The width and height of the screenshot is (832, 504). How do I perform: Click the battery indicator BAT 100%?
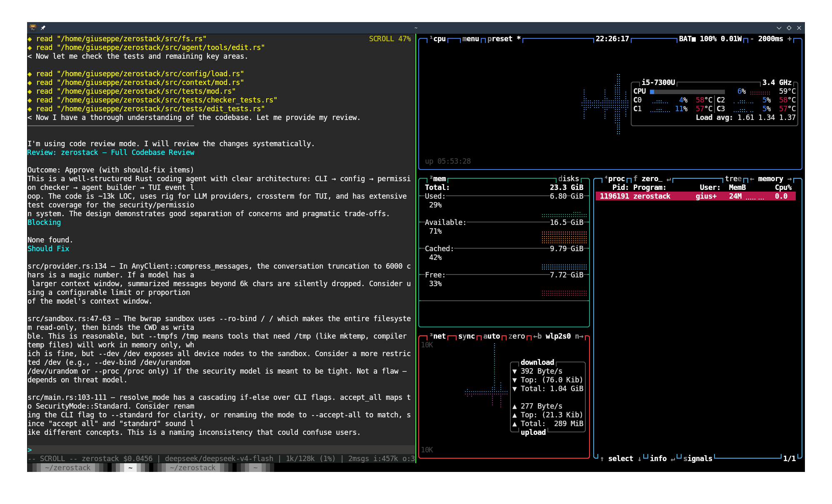tap(697, 39)
